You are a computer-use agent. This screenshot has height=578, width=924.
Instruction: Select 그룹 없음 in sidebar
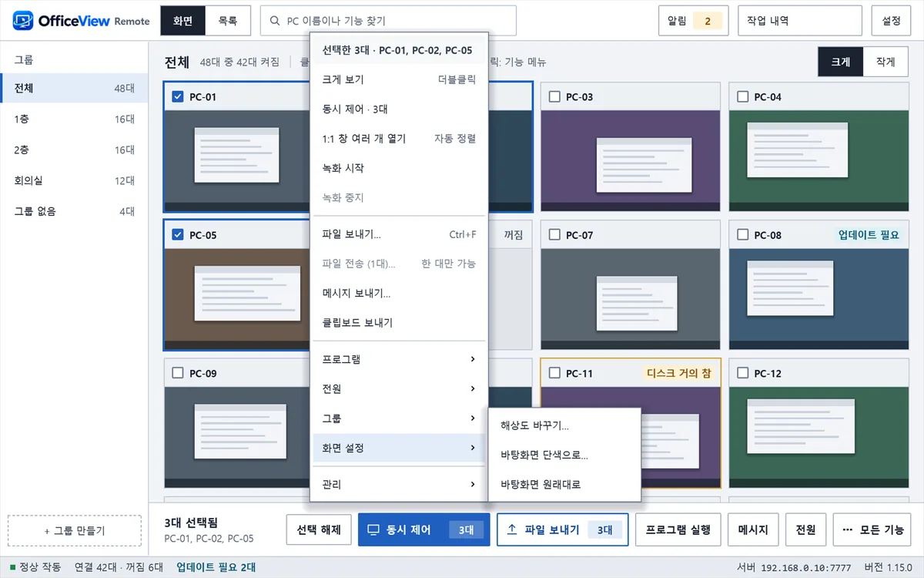(x=74, y=211)
